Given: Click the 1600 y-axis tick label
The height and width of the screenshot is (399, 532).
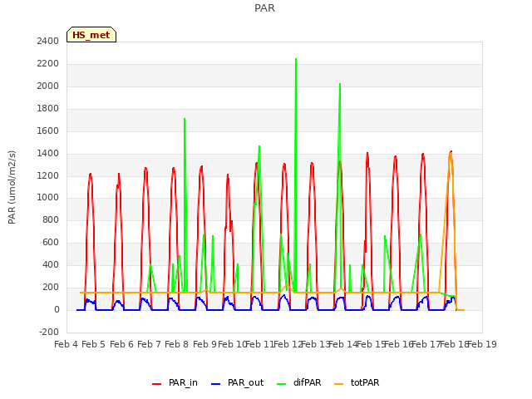Looking at the screenshot, I should click(48, 131).
